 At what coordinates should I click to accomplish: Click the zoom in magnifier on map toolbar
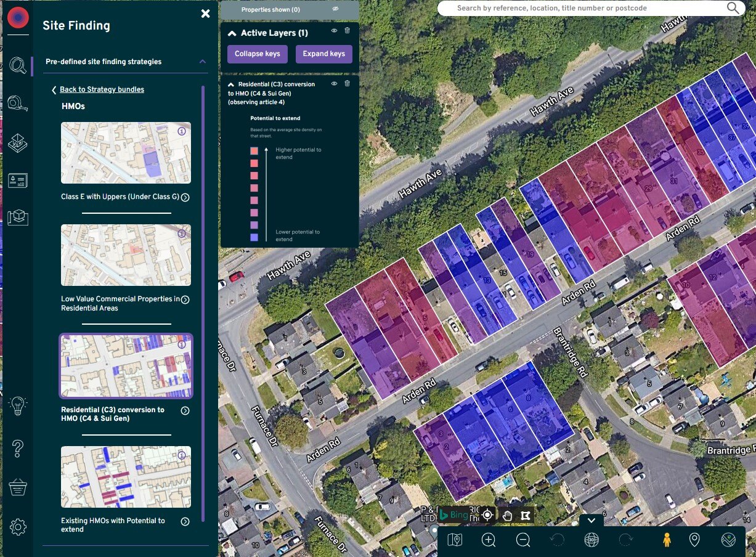(x=489, y=539)
